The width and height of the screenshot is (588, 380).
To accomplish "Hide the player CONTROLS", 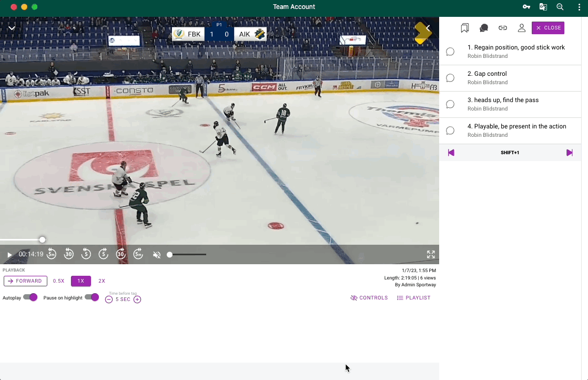I will point(369,298).
